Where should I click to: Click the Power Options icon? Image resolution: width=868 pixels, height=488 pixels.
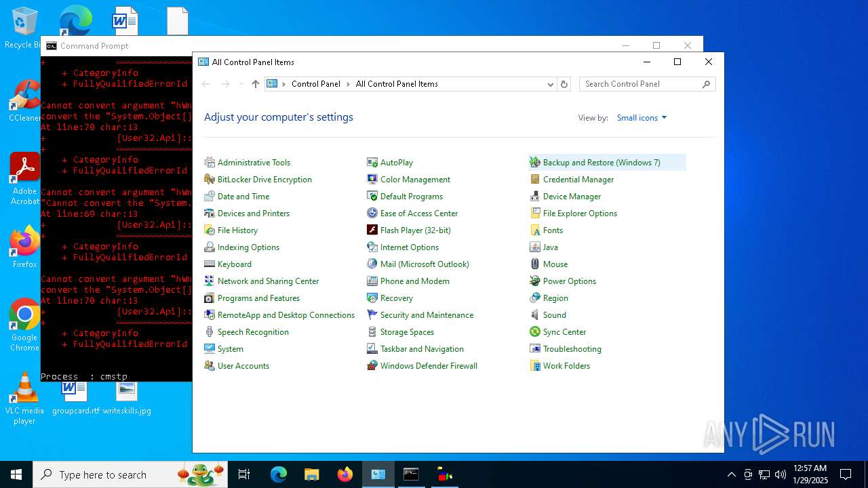(535, 281)
